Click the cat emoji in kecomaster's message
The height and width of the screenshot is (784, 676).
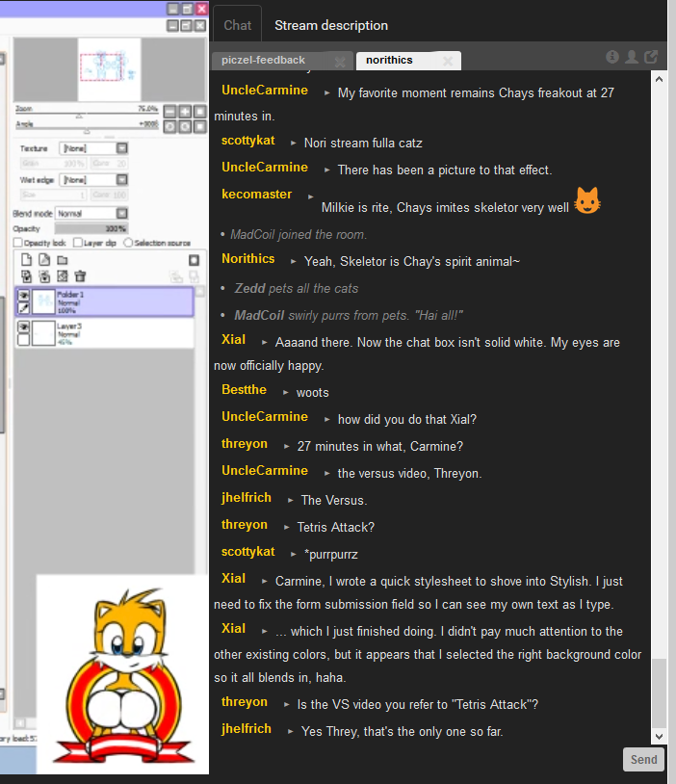[x=587, y=200]
